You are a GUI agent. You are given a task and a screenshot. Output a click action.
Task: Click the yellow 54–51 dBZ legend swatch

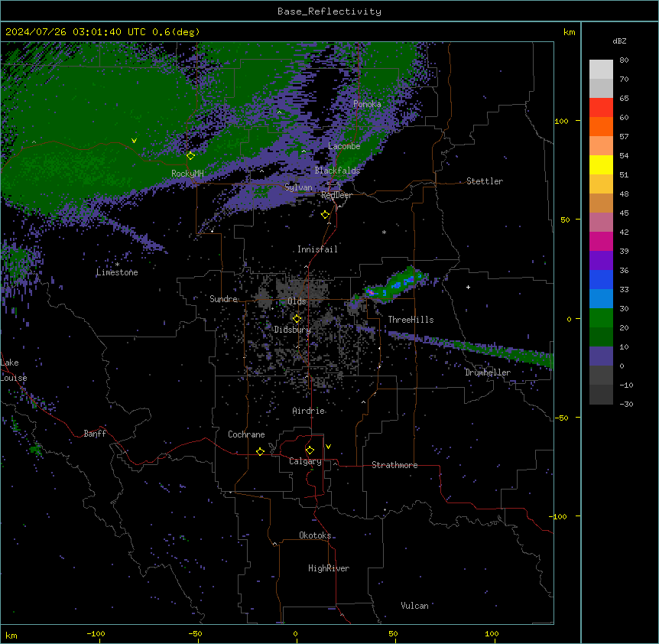(601, 164)
